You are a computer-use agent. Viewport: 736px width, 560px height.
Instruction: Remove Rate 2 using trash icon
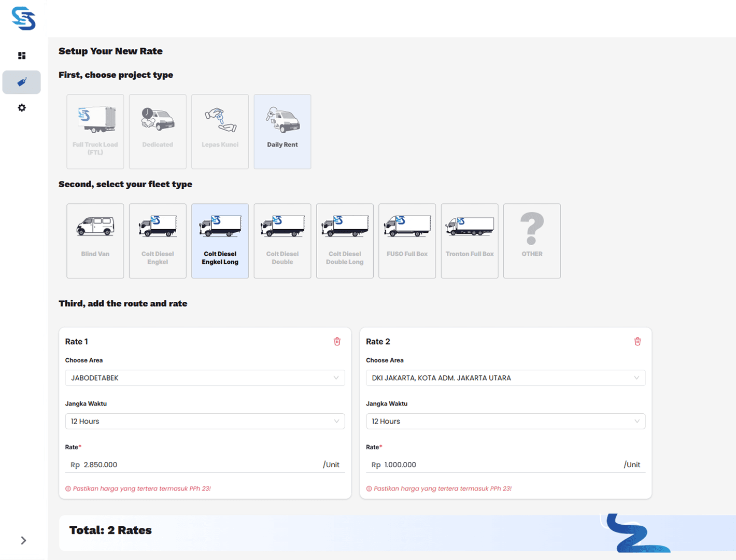[638, 341]
